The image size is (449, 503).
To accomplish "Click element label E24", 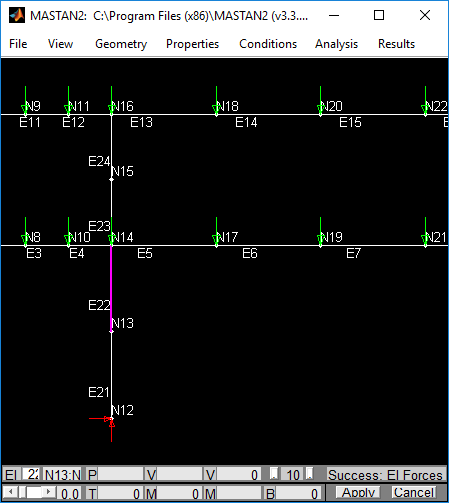I will (99, 161).
